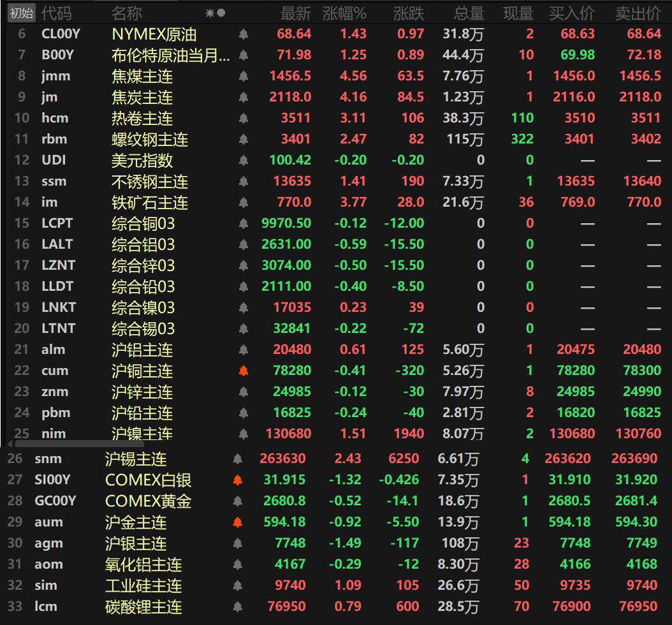
Task: Turn on the alert bell for 沪银主连
Action: [238, 543]
